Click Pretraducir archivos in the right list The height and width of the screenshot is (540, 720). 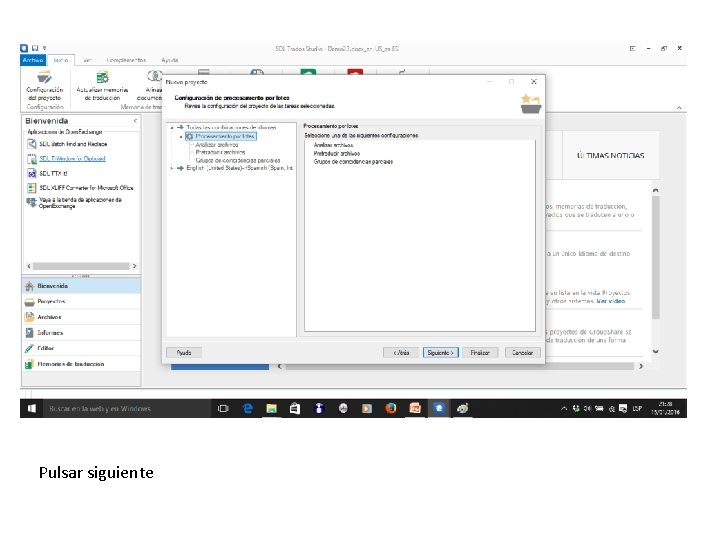pyautogui.click(x=337, y=153)
